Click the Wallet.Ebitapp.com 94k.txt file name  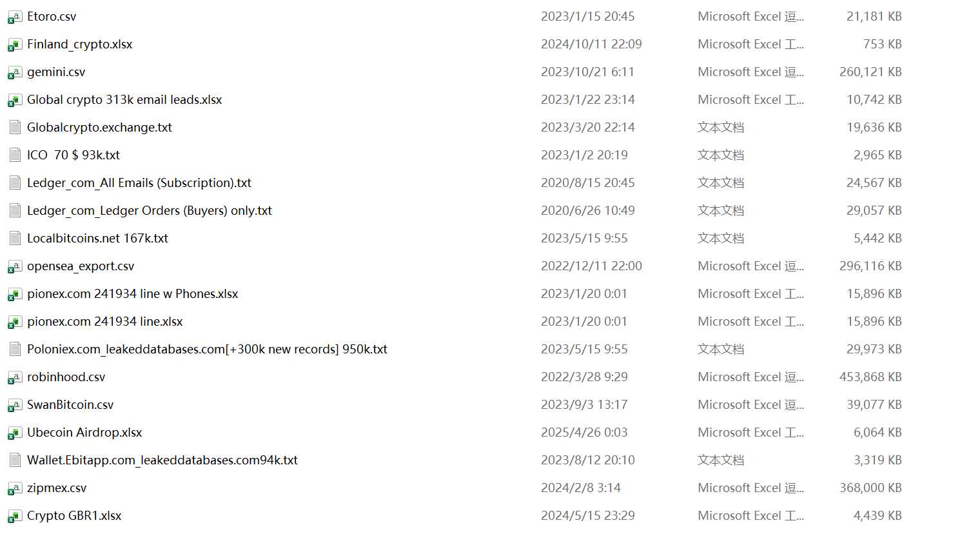coord(162,460)
